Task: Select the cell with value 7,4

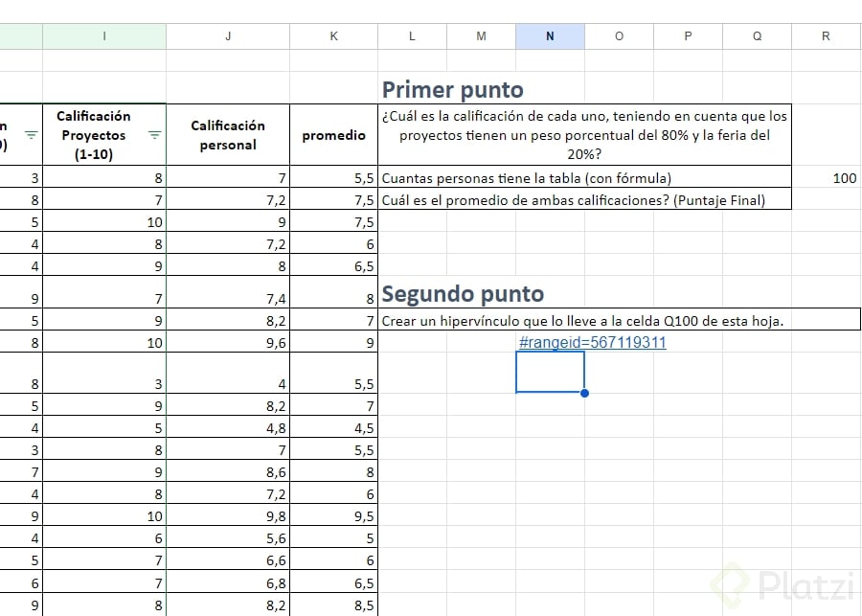Action: 228,292
